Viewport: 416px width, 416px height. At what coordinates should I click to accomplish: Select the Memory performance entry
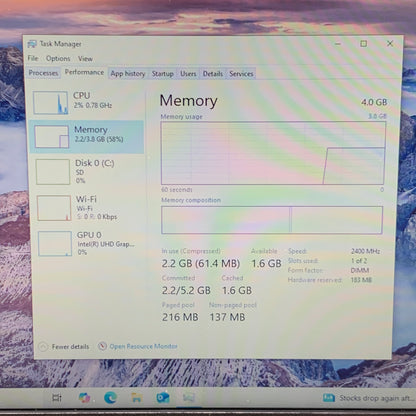[x=87, y=137]
